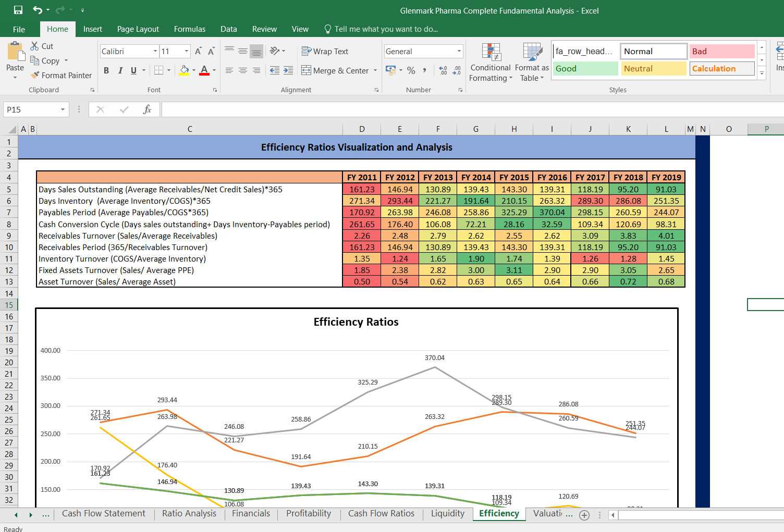
Task: Expand the font name dropdown
Action: pyautogui.click(x=155, y=51)
